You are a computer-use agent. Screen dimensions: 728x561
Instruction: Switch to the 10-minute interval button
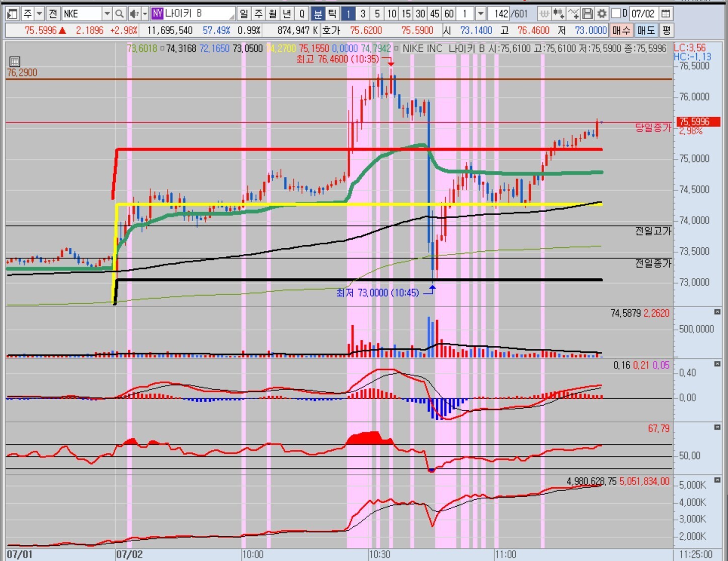tap(392, 14)
